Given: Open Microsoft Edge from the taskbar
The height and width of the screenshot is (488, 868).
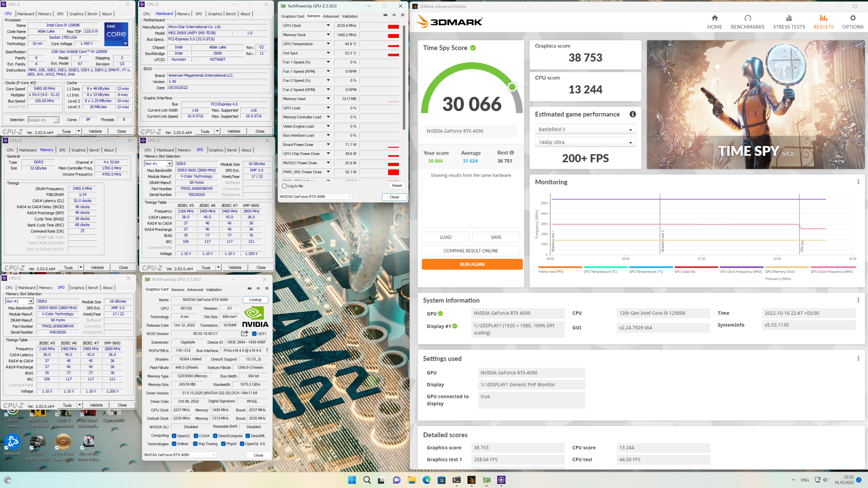Looking at the screenshot, I should point(427,480).
